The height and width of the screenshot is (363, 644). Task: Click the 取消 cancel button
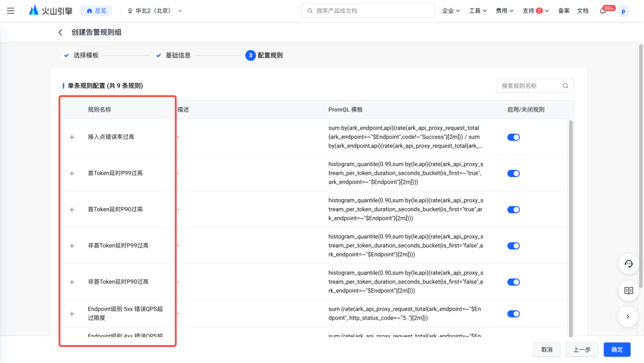pyautogui.click(x=547, y=349)
